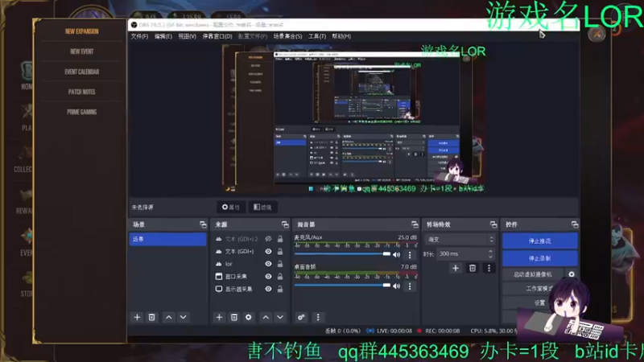Pop out the 场景 dock panel
Viewport: 644px width, 362px height.
click(x=203, y=224)
